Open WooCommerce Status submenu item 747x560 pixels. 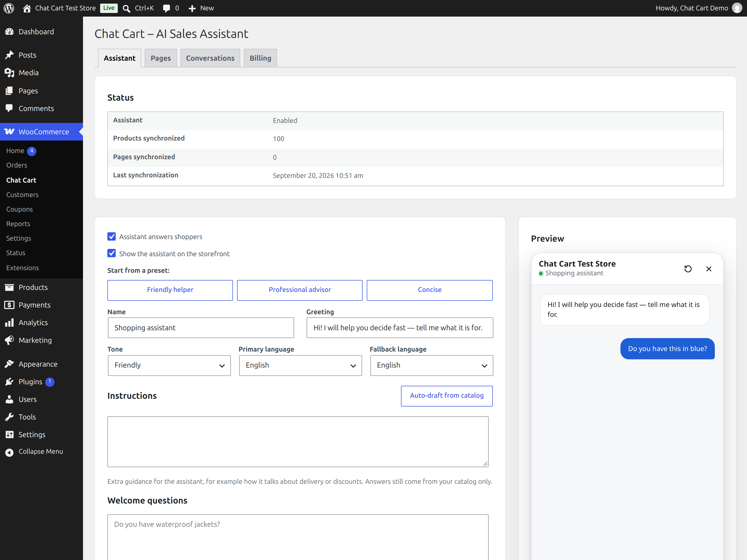point(16,253)
